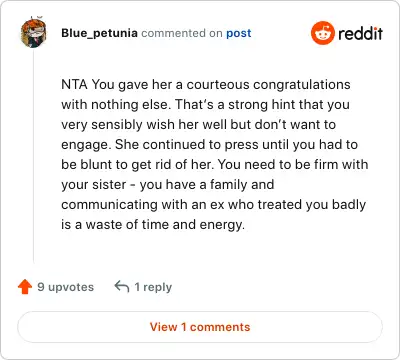
Task: Open the Reddit Snoo logo icon
Action: point(322,33)
